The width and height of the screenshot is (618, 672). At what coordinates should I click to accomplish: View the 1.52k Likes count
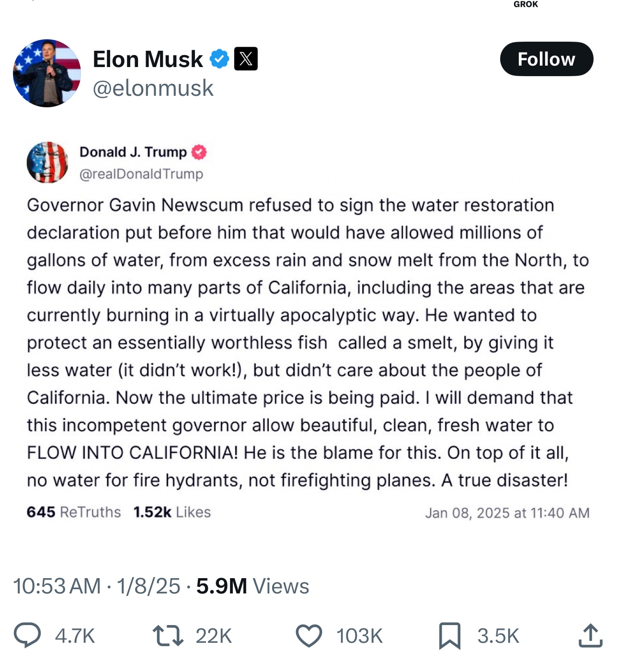click(172, 512)
